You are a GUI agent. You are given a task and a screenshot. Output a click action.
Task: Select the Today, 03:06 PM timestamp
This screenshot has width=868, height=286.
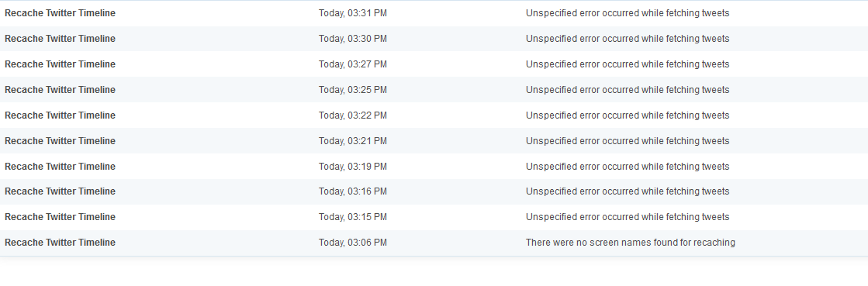353,243
